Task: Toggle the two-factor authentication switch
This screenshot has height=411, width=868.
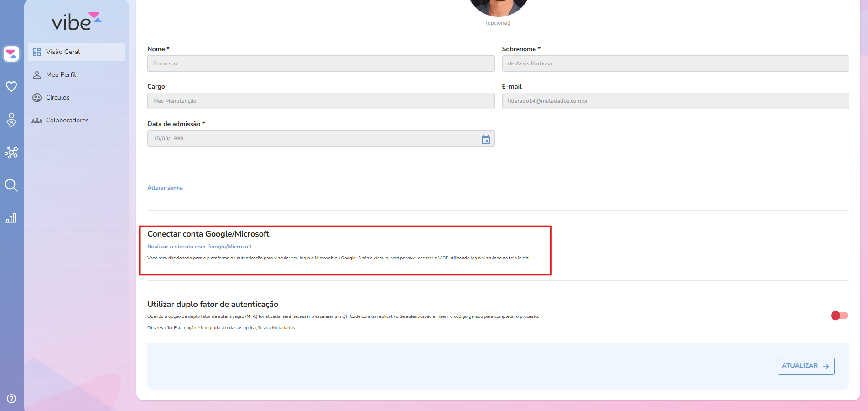Action: pyautogui.click(x=839, y=316)
